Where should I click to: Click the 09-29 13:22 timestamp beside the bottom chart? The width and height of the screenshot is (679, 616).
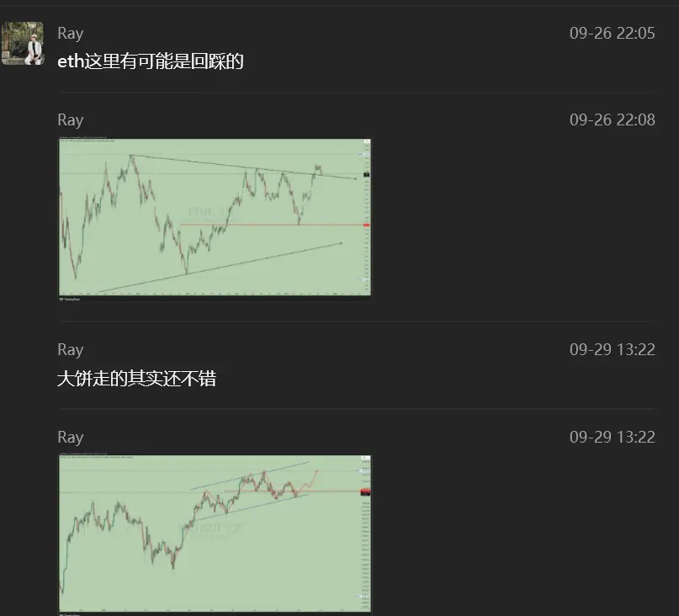(612, 437)
